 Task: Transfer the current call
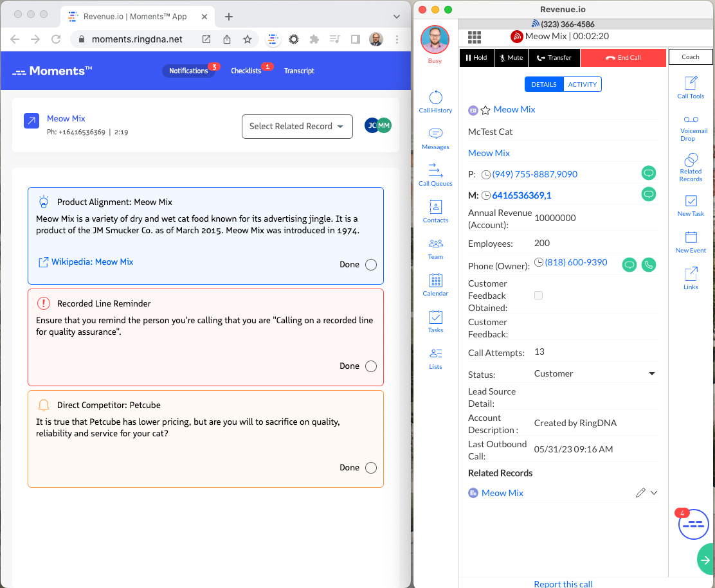point(554,58)
